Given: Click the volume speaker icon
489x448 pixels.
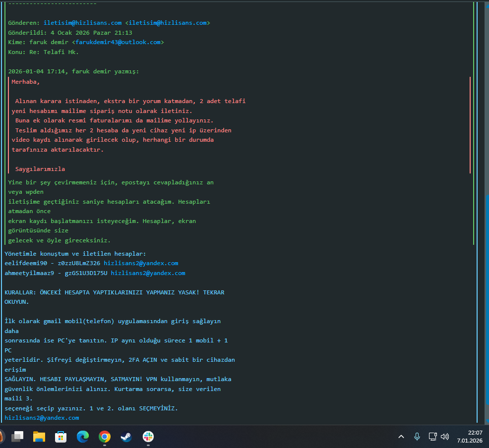Looking at the screenshot, I should pos(445,437).
